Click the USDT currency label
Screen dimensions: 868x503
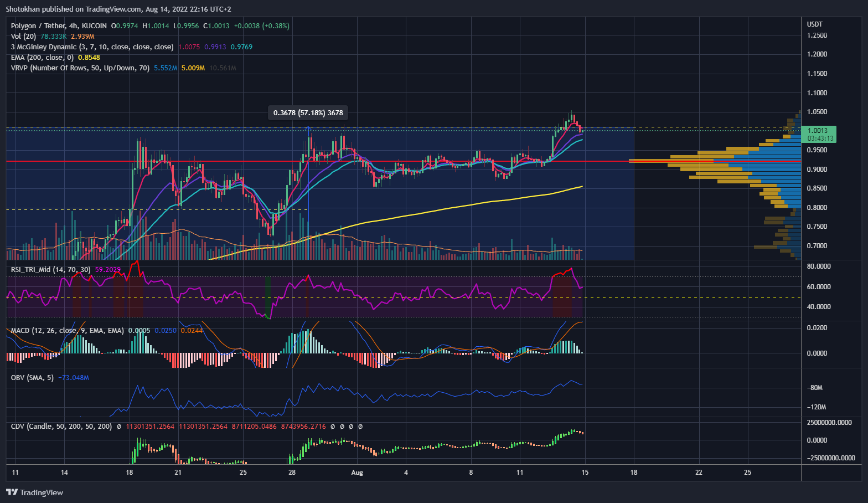[x=815, y=24]
